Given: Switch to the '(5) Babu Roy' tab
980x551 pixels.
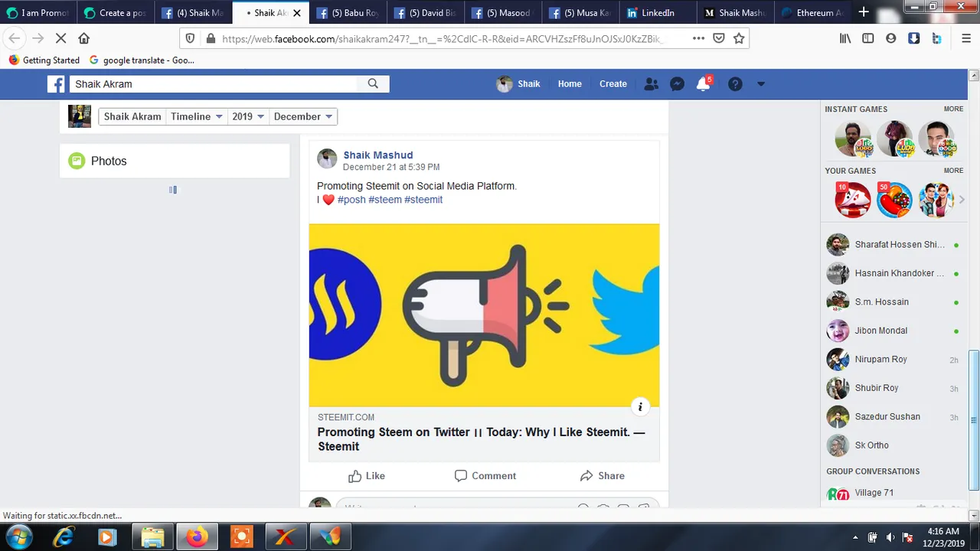Looking at the screenshot, I should 348,12.
